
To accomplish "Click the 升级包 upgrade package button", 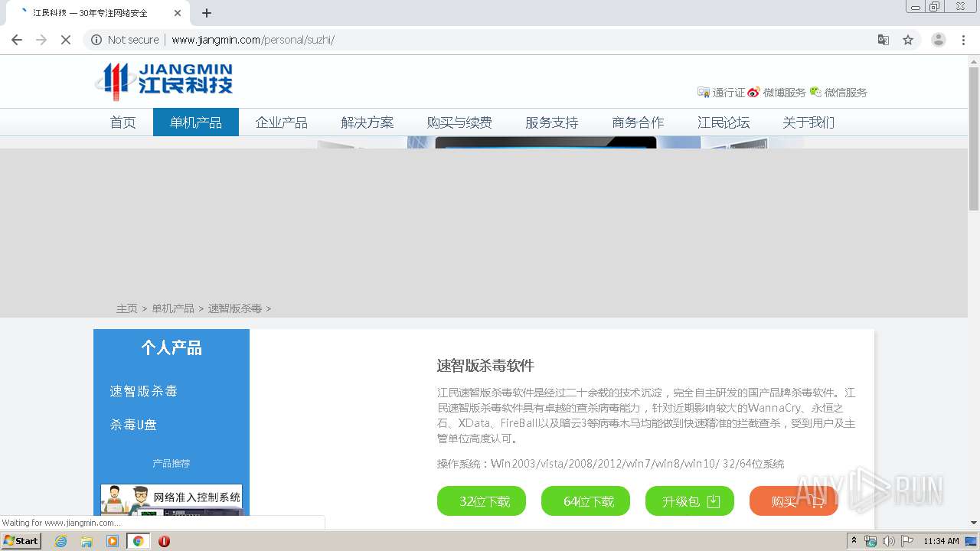I will (x=690, y=501).
